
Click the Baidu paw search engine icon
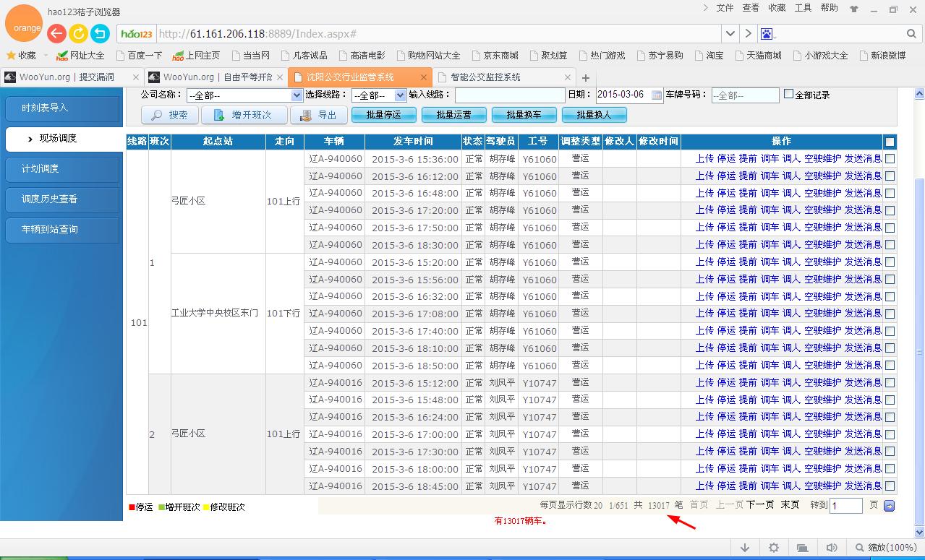[767, 34]
